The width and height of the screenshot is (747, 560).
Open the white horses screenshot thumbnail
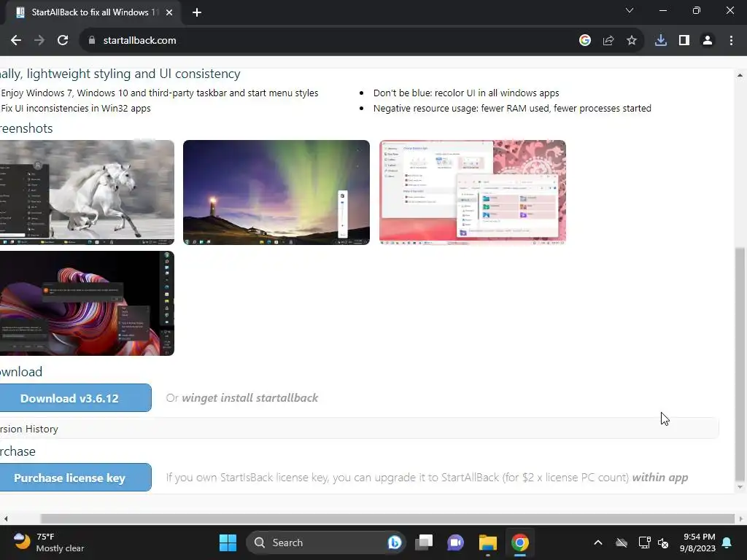tap(88, 192)
